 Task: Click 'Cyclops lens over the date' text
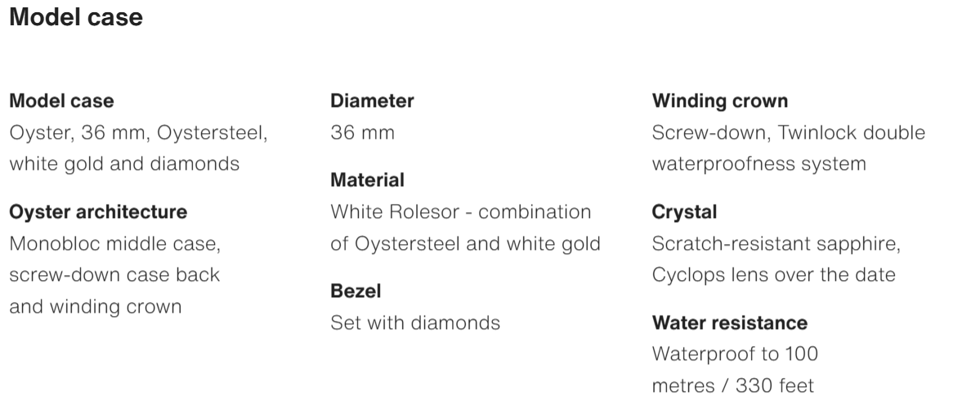click(773, 274)
